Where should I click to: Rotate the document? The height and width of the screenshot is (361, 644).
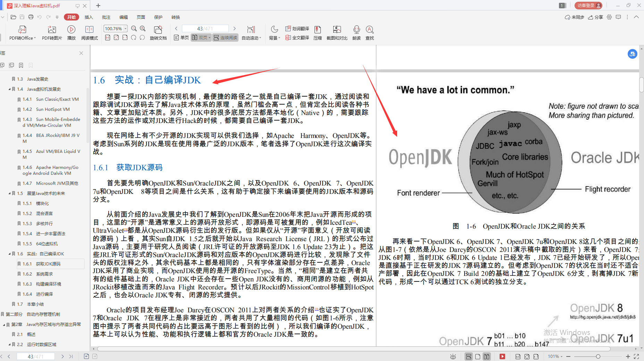(x=158, y=33)
